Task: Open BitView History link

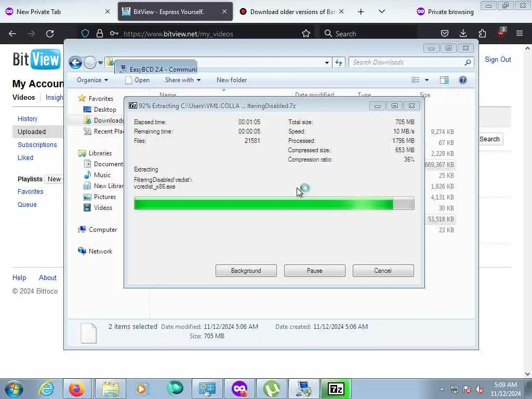Action: pos(28,119)
